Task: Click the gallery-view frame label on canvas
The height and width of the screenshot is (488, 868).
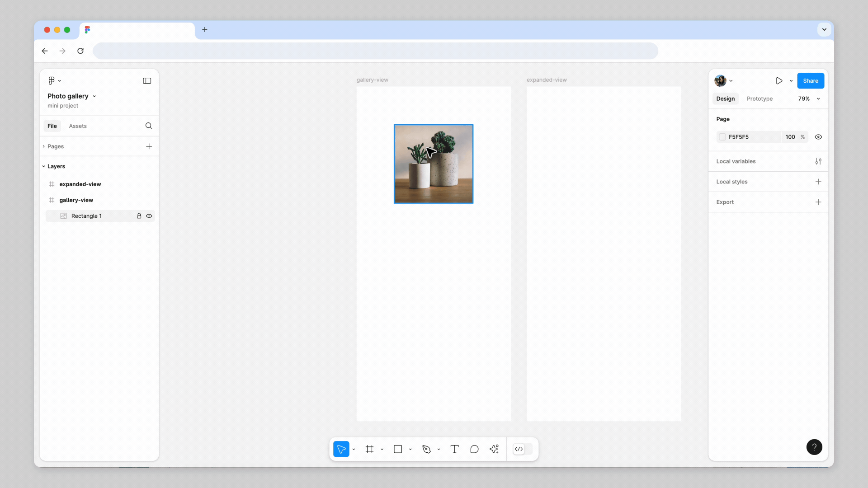Action: (x=373, y=80)
